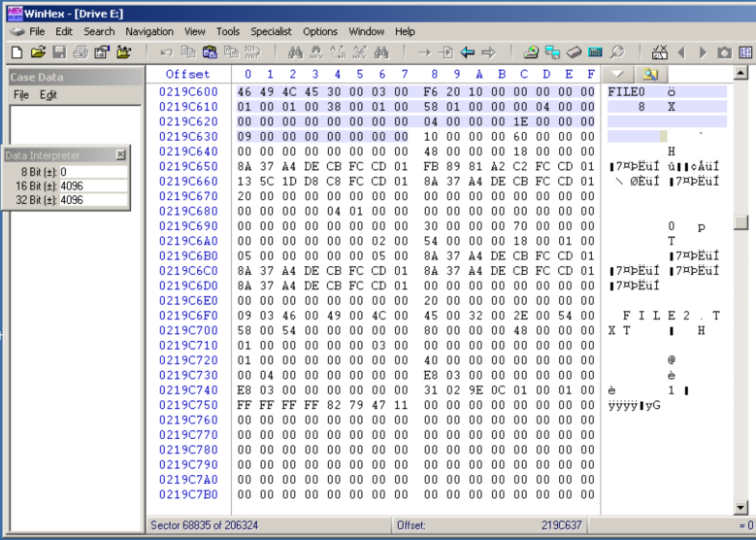Click the New file icon
The height and width of the screenshot is (540, 756).
(x=16, y=52)
